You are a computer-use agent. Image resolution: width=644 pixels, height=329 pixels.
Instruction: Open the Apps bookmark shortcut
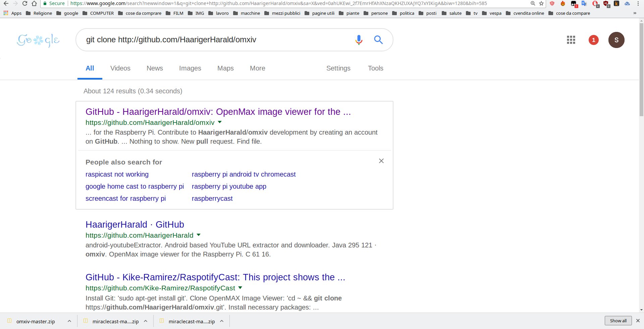[12, 13]
